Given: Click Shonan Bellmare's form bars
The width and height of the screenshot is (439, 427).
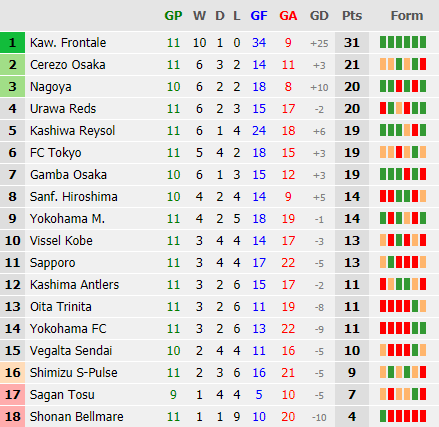Looking at the screenshot, I should click(403, 416).
